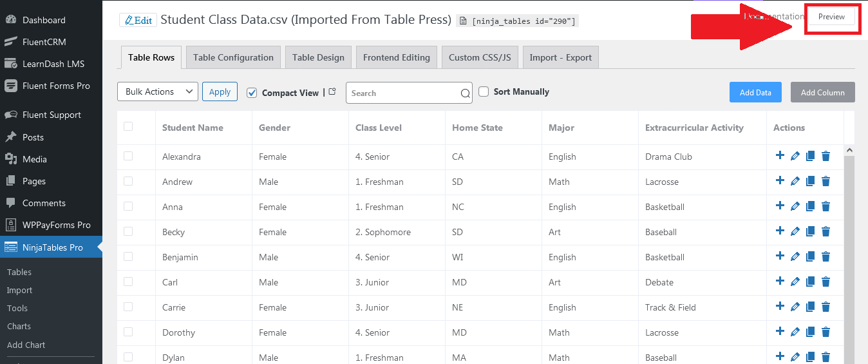
Task: Open the compact view external link icon
Action: point(332,92)
